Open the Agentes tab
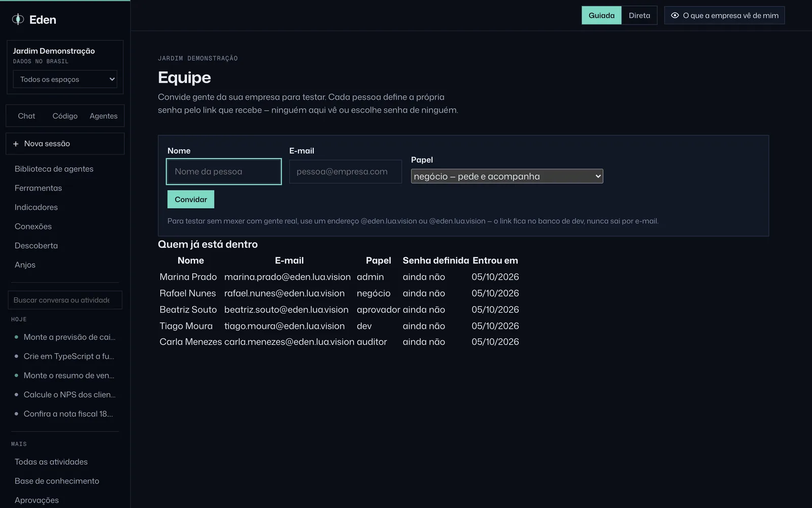Screen dimensions: 812x508 pos(104,116)
